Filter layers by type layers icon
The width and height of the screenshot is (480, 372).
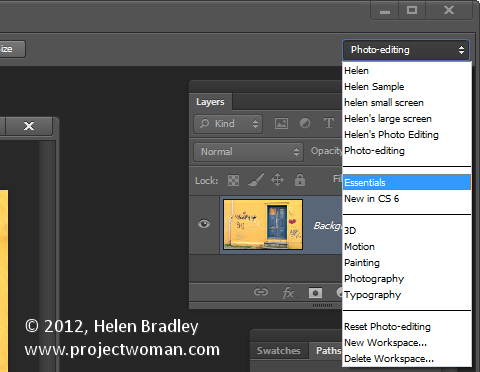[x=329, y=123]
